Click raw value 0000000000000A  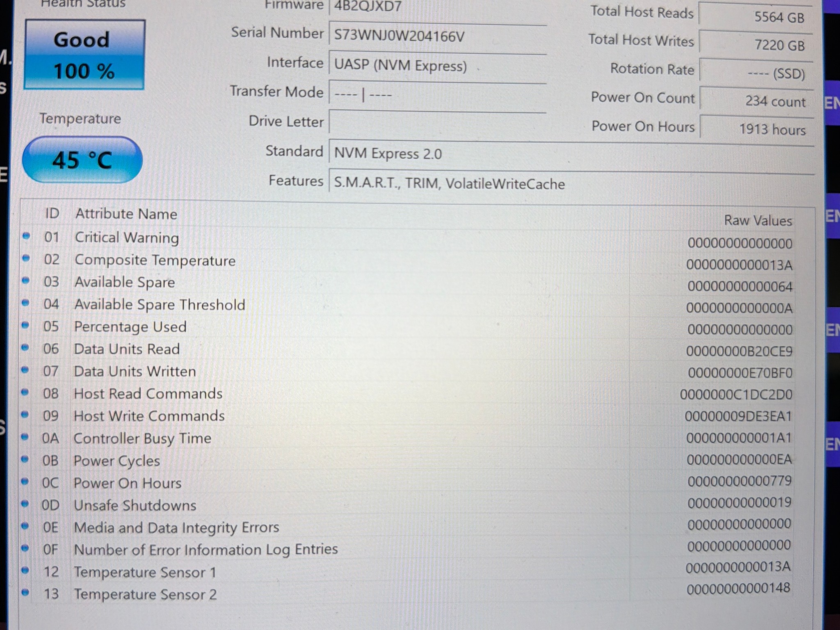(x=740, y=308)
